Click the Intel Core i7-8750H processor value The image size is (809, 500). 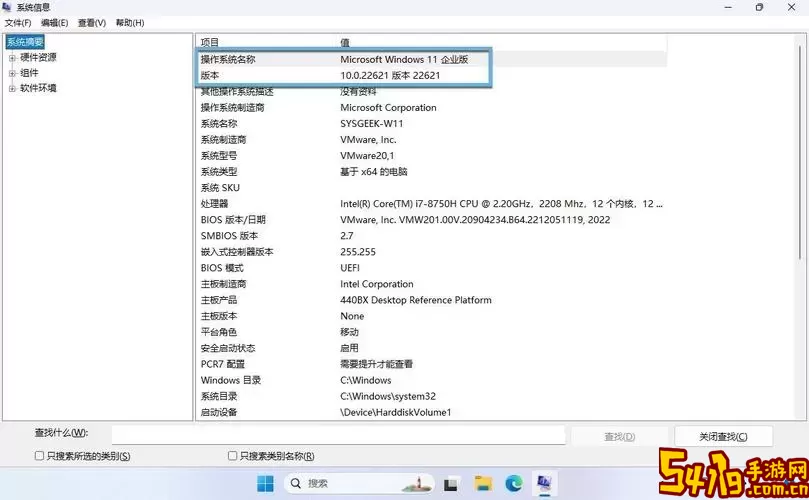click(x=501, y=204)
